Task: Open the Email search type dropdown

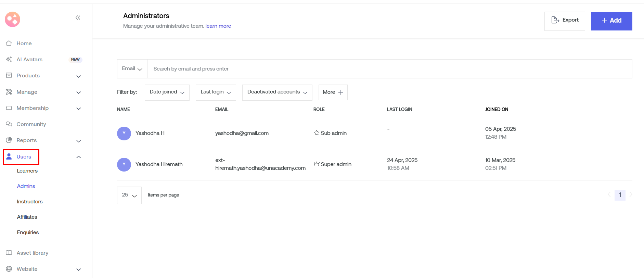Action: coord(132,69)
